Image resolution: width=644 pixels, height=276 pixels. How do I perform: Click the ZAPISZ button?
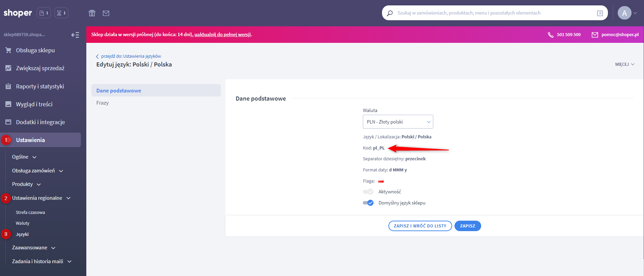pos(468,226)
